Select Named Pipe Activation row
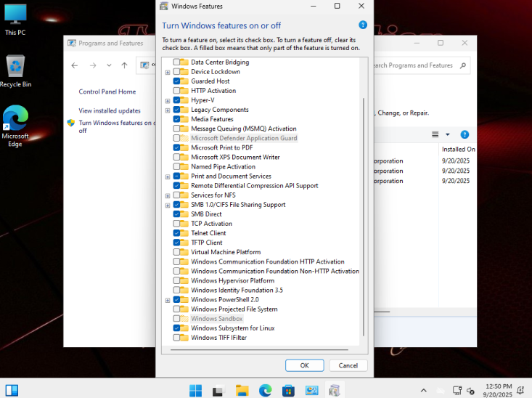This screenshot has width=532, height=398. 223,167
